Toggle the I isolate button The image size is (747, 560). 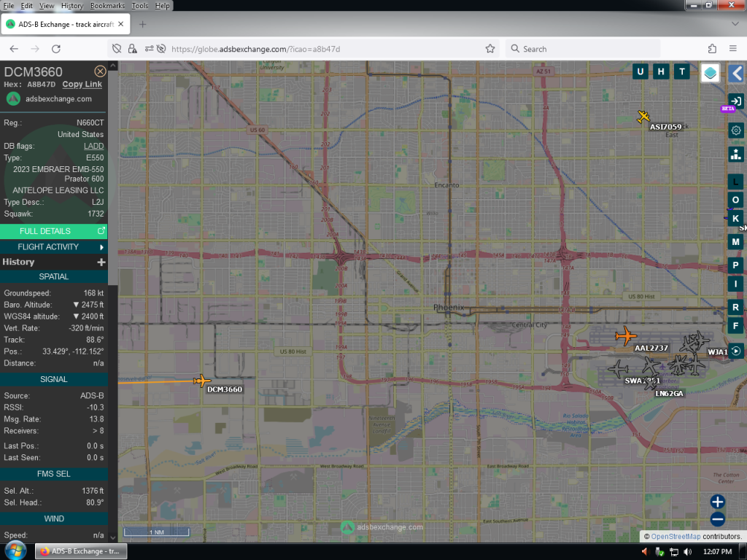tap(735, 284)
